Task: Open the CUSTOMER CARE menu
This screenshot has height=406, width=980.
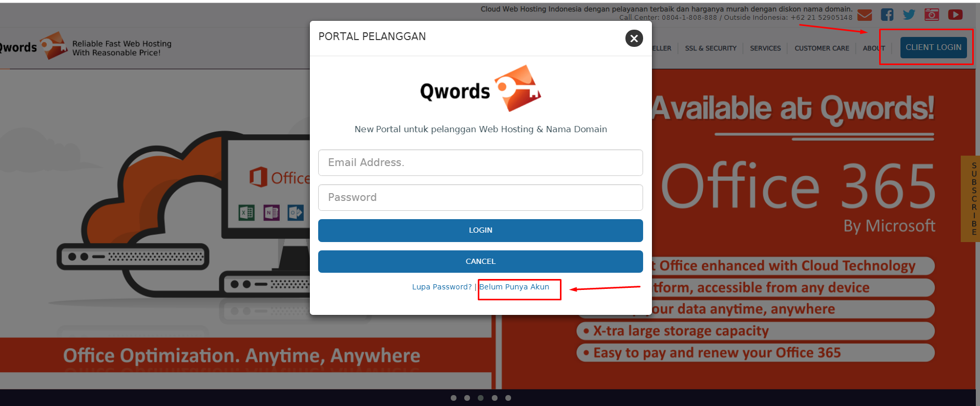Action: 821,48
